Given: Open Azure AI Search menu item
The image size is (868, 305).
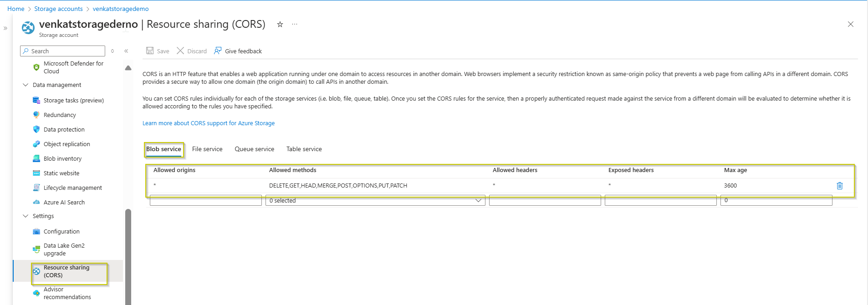Looking at the screenshot, I should (x=64, y=202).
